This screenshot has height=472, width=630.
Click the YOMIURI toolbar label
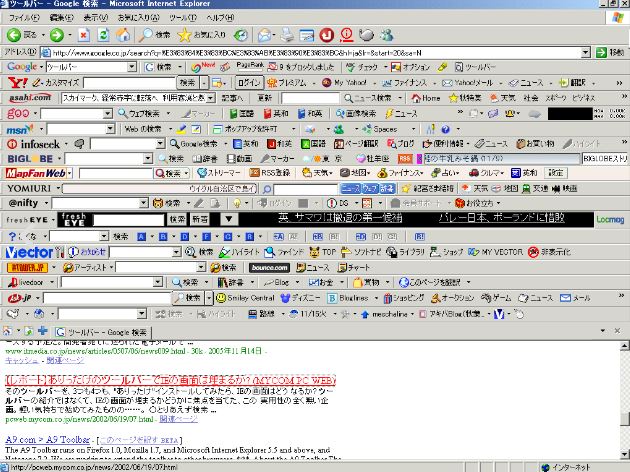click(29, 188)
